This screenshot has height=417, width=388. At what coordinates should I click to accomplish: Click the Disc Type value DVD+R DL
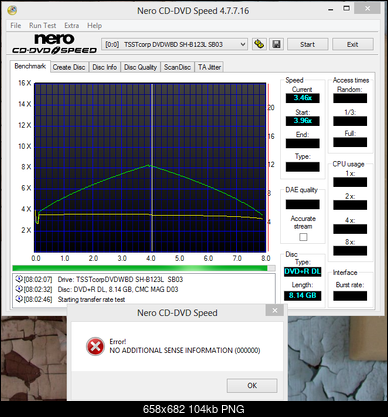[303, 272]
